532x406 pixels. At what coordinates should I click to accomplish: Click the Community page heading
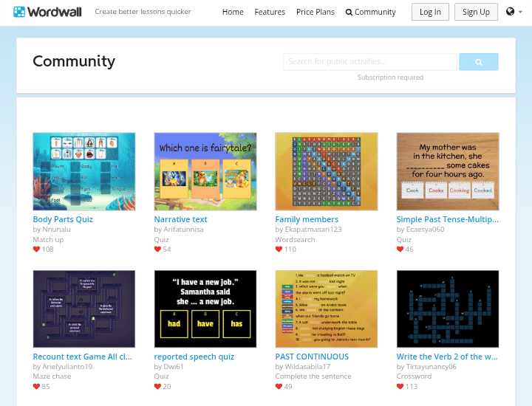click(74, 61)
